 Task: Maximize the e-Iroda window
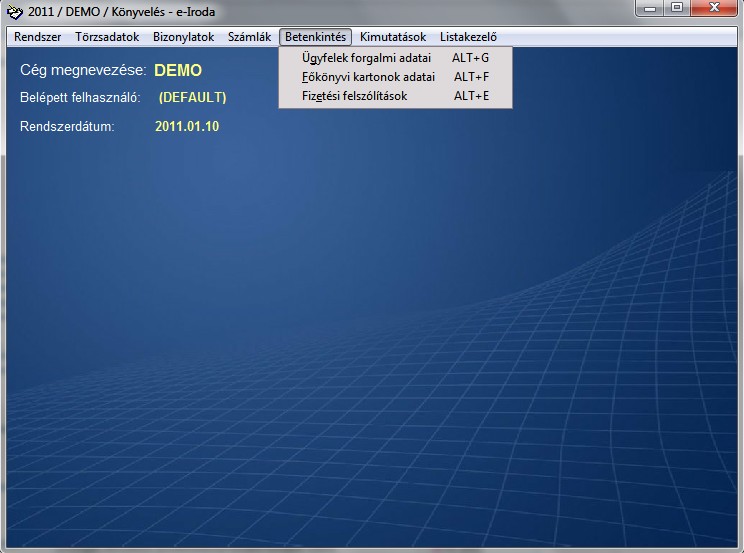(x=676, y=9)
